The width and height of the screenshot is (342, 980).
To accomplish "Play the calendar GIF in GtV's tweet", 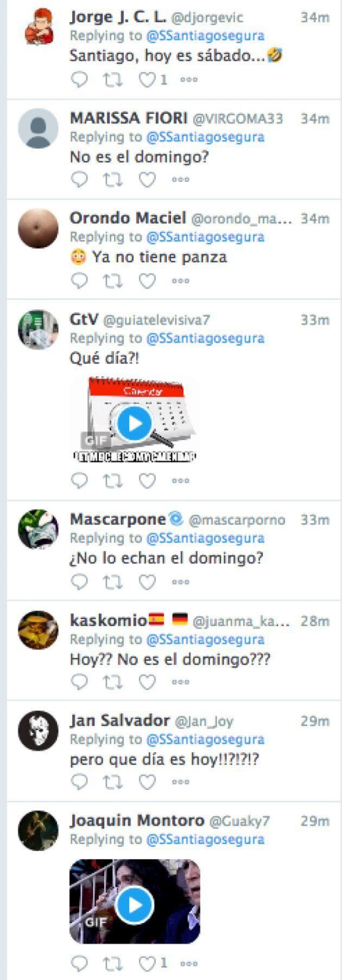I will [x=135, y=423].
